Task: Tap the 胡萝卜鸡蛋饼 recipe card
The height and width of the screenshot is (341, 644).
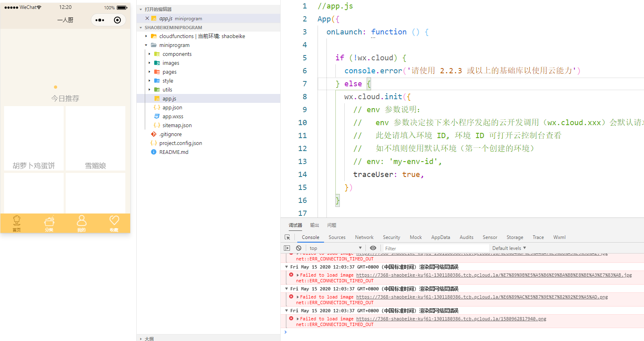Action: tap(34, 138)
